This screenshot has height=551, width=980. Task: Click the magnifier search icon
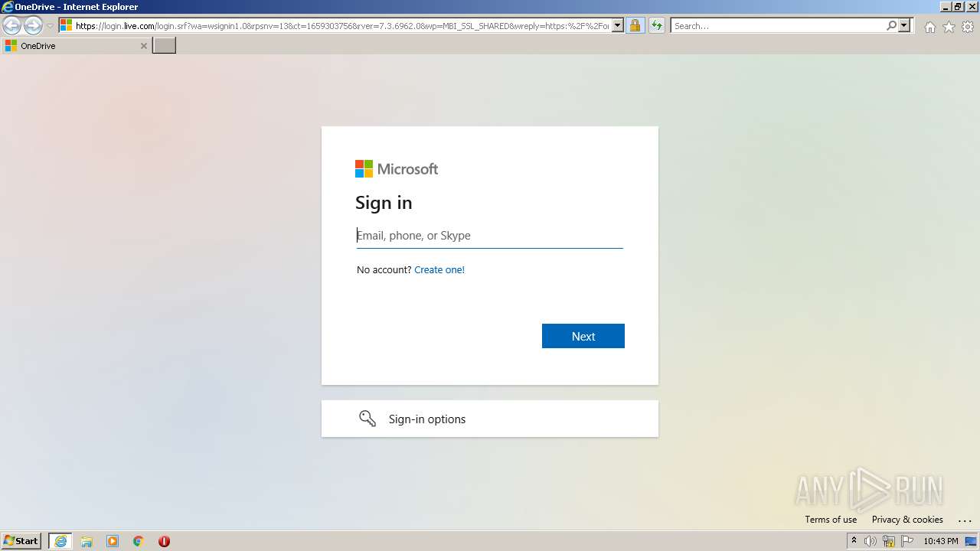pos(891,25)
